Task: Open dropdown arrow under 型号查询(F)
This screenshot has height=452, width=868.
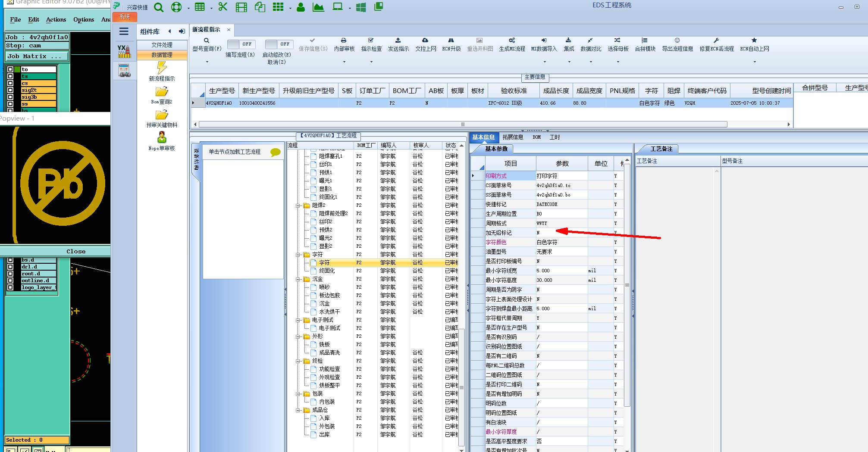Action: [207, 62]
